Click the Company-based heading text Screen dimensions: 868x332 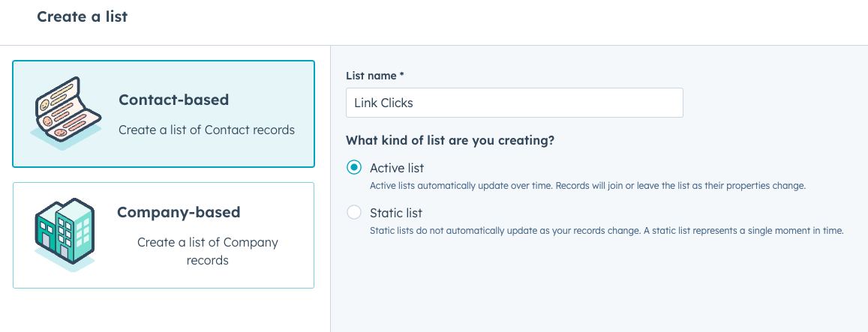click(x=179, y=212)
